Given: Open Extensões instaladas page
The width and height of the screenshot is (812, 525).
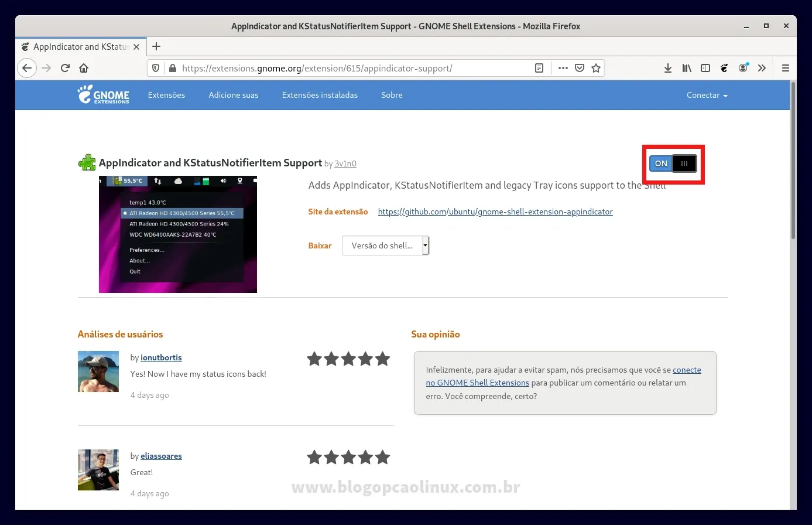Looking at the screenshot, I should [320, 95].
